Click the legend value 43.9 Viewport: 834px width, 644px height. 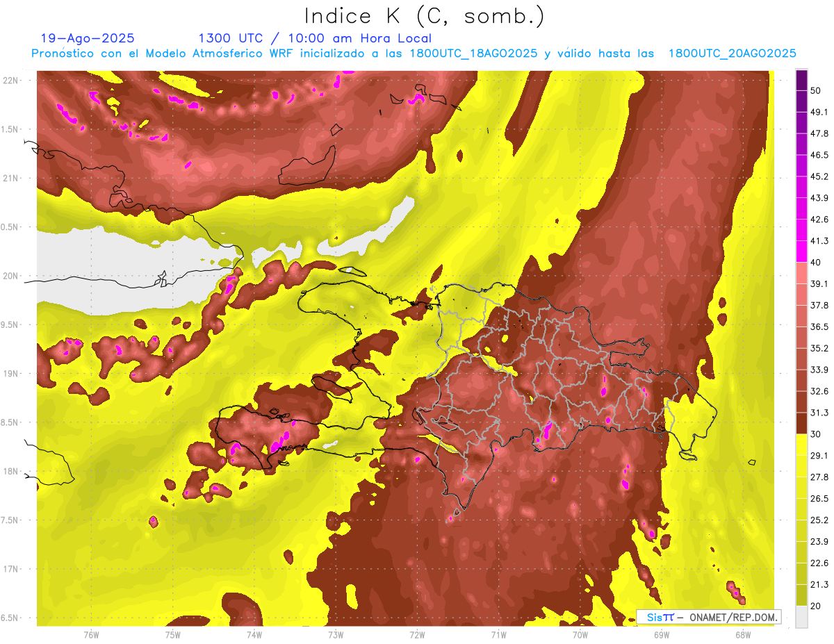click(819, 198)
